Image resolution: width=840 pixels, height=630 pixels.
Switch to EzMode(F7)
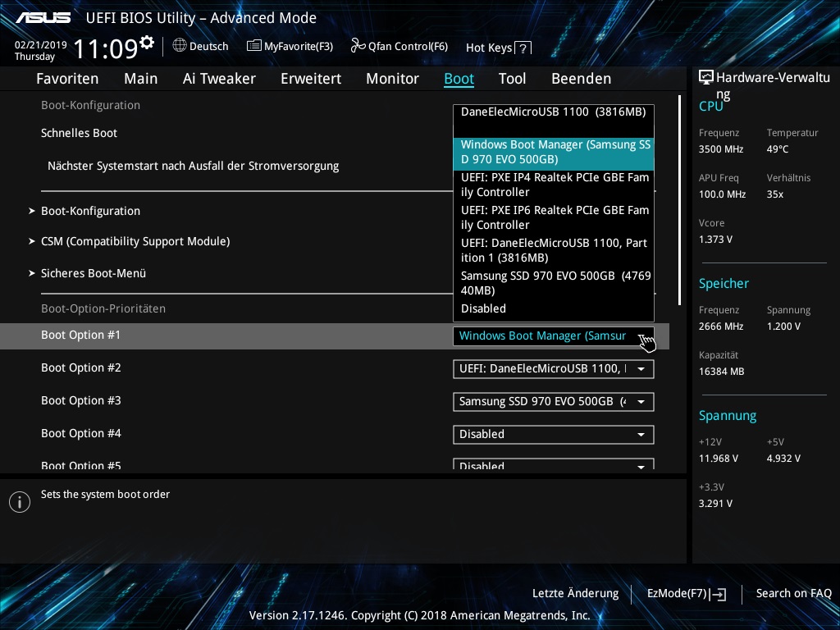click(x=687, y=594)
